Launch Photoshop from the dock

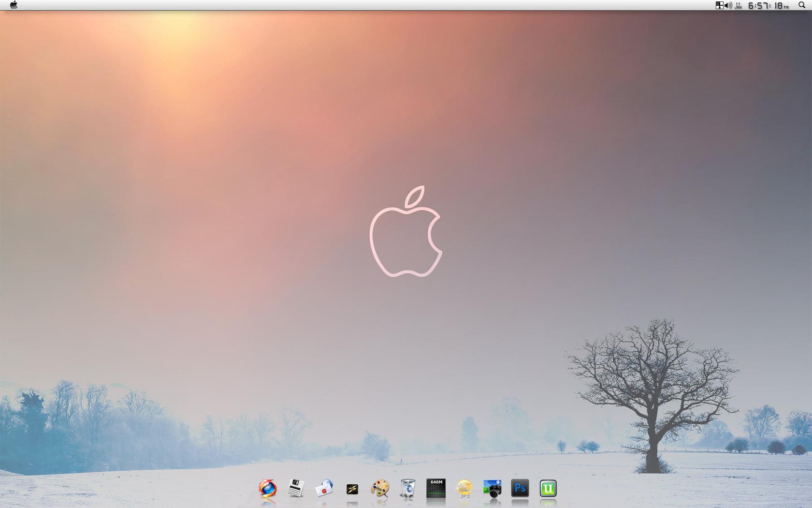point(520,488)
